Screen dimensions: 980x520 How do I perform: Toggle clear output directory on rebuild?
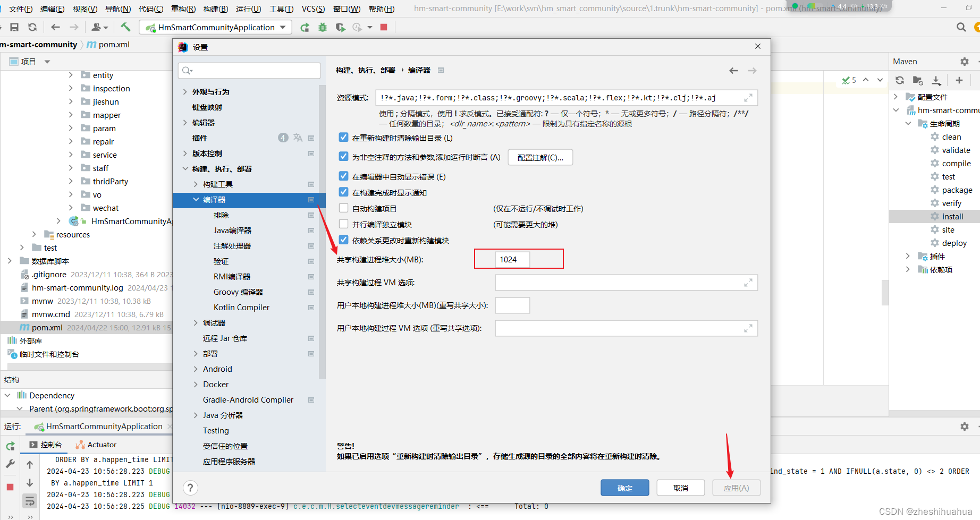tap(344, 138)
